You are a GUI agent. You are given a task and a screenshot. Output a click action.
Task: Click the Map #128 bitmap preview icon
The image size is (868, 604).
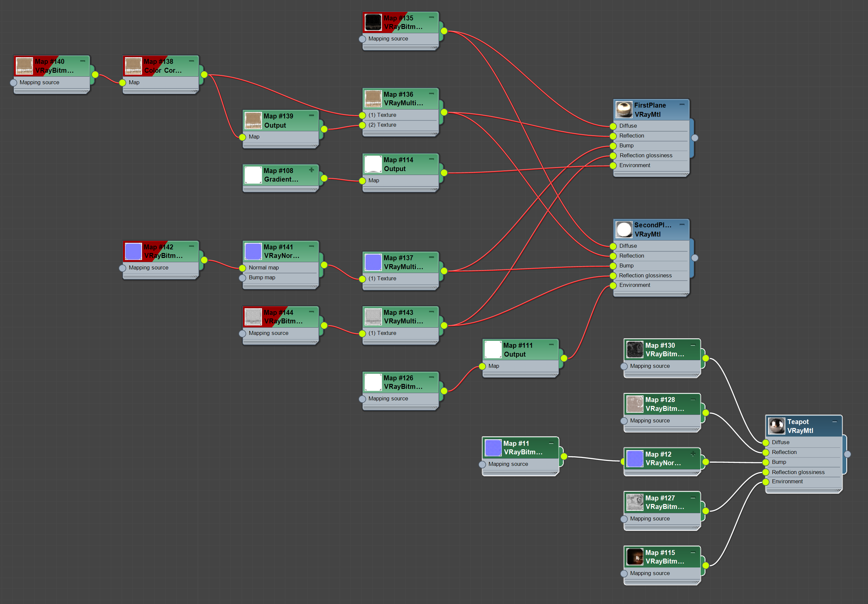635,404
